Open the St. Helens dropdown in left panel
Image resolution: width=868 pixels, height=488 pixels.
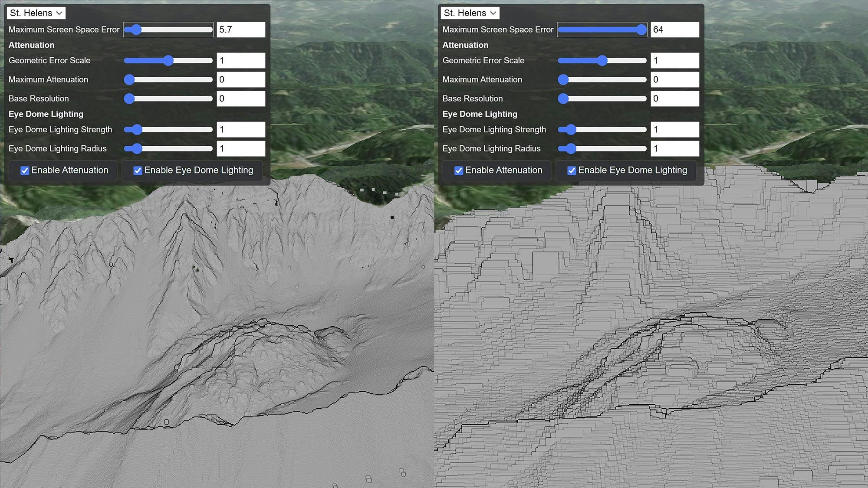pyautogui.click(x=36, y=13)
